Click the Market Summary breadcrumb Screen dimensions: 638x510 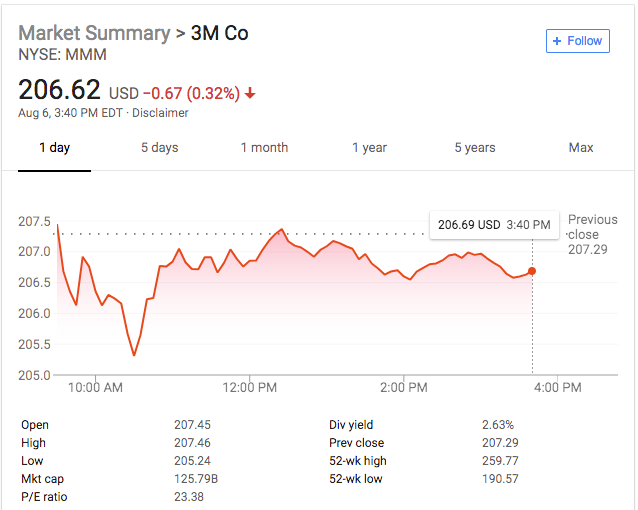94,33
